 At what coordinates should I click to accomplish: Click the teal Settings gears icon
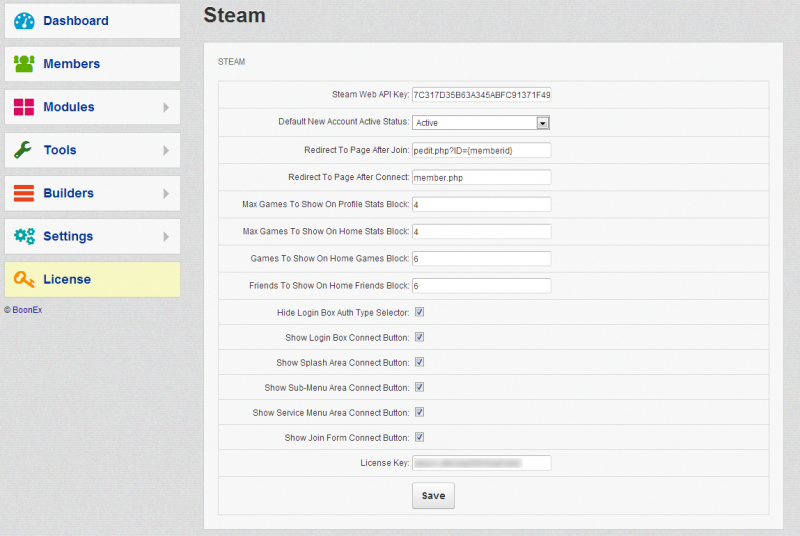pos(24,236)
